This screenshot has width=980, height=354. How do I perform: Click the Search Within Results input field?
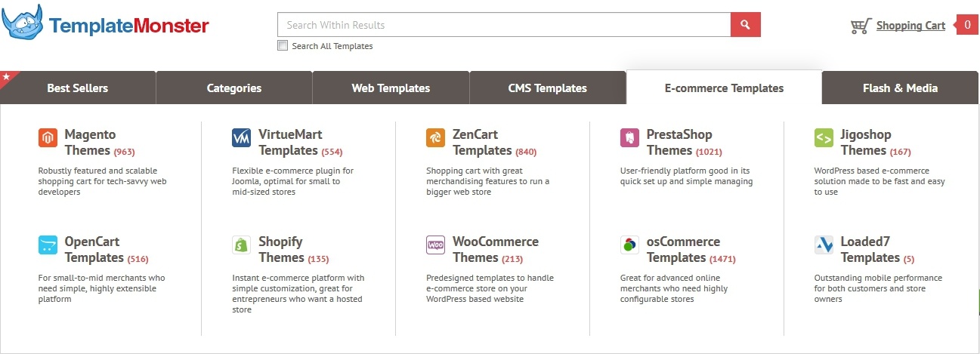pyautogui.click(x=503, y=25)
